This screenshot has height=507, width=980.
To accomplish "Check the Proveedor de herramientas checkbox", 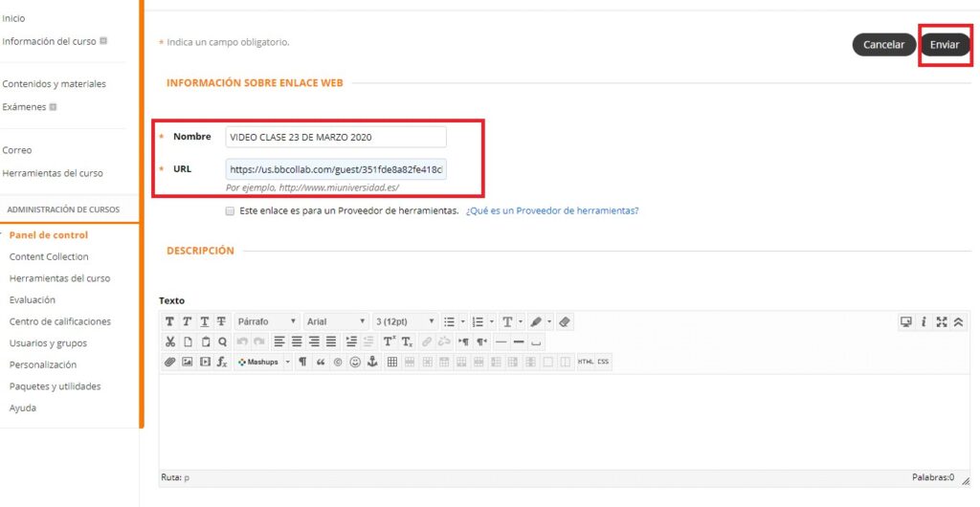I will 230,210.
